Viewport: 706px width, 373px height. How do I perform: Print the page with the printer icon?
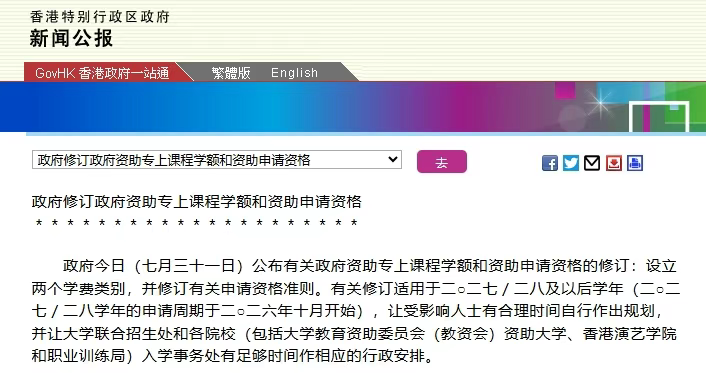pos(635,163)
